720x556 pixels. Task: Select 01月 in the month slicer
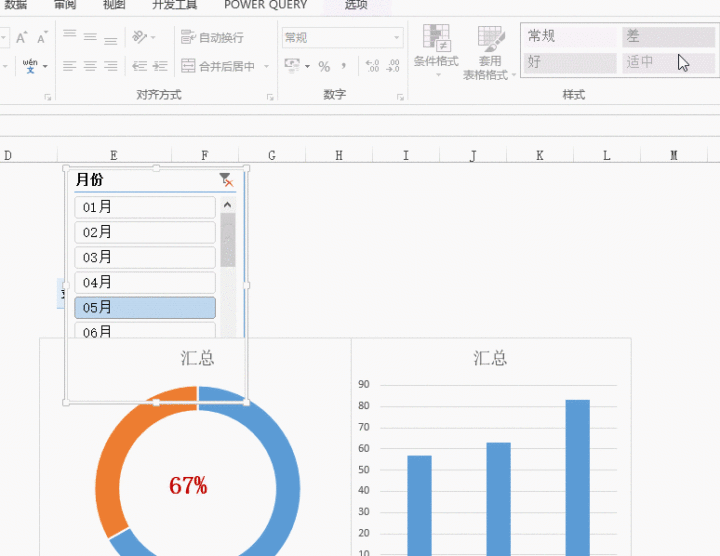145,207
